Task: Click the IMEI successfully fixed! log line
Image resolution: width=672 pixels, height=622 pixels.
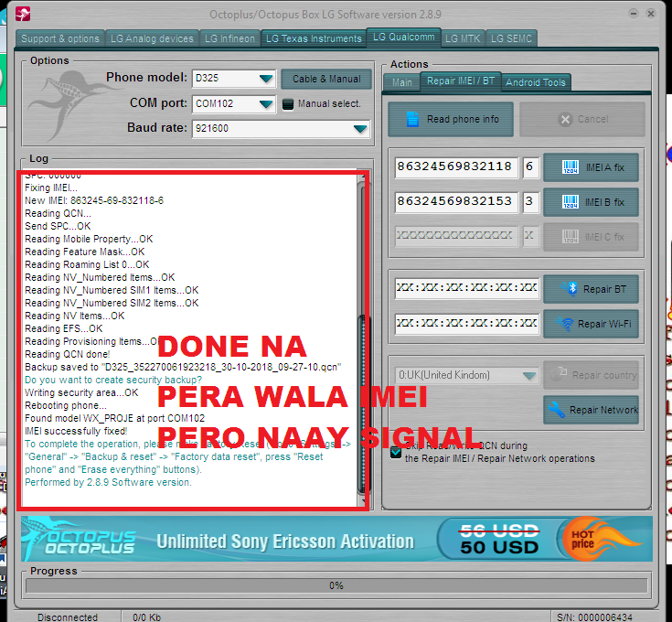Action: coord(76,431)
